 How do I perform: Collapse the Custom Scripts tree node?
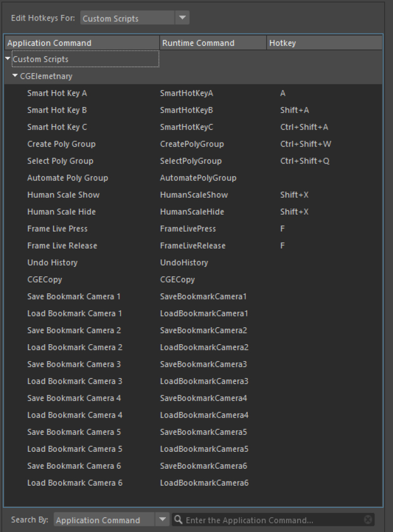(8, 59)
